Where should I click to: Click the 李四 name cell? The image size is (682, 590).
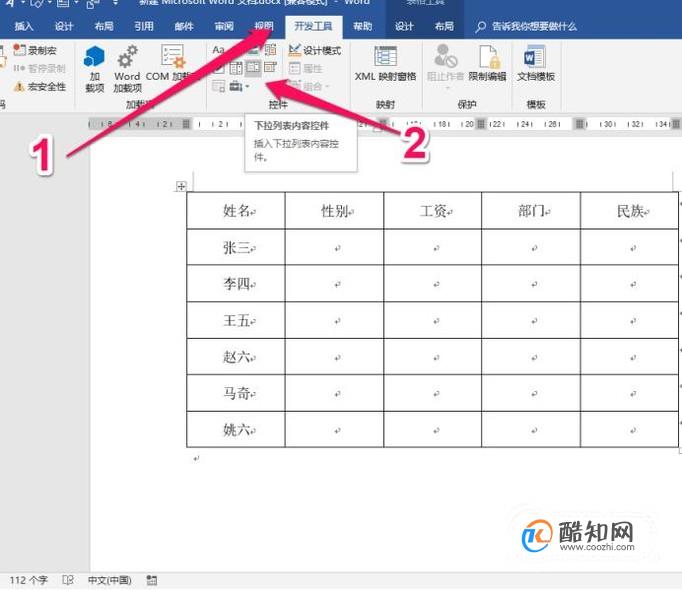(236, 284)
